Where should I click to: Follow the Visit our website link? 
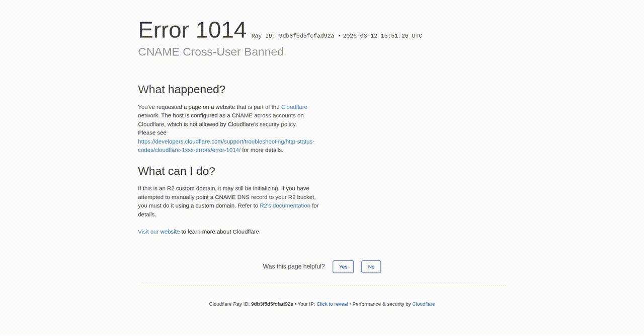click(159, 232)
